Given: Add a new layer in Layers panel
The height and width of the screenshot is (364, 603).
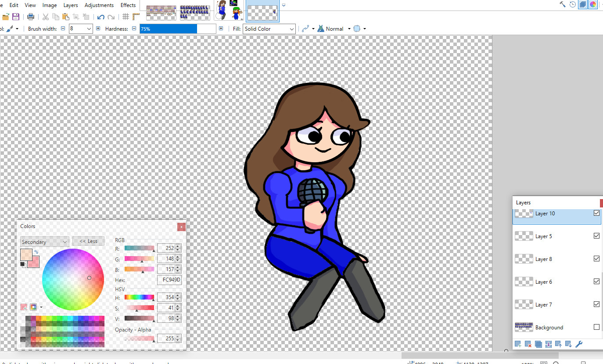Looking at the screenshot, I should [x=518, y=344].
